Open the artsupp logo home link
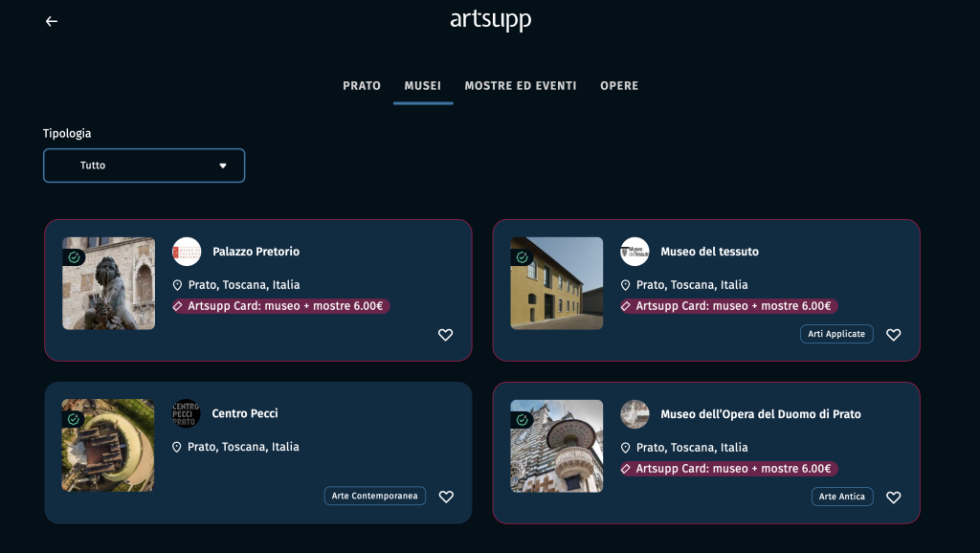The height and width of the screenshot is (553, 980). 491,20
